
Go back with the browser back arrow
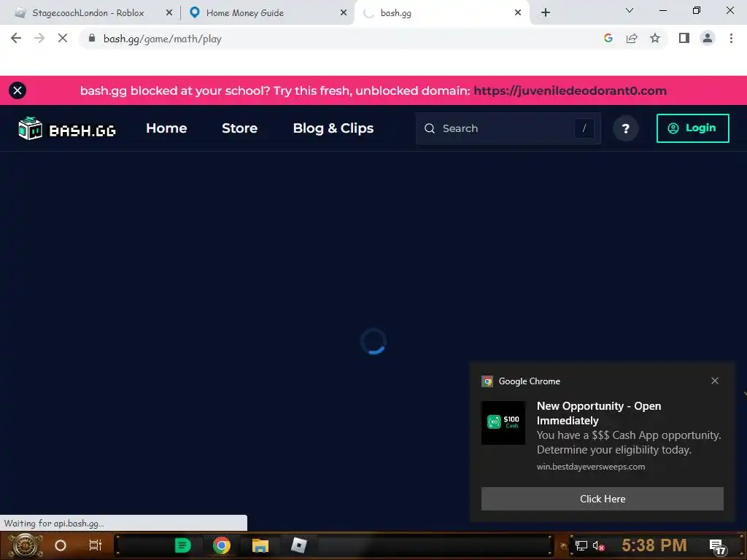coord(16,38)
